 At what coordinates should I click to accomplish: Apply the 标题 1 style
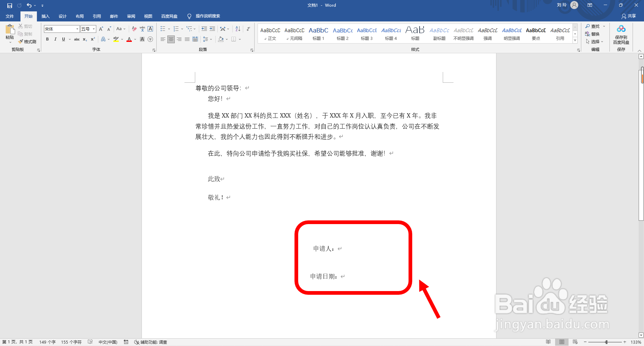pos(318,33)
